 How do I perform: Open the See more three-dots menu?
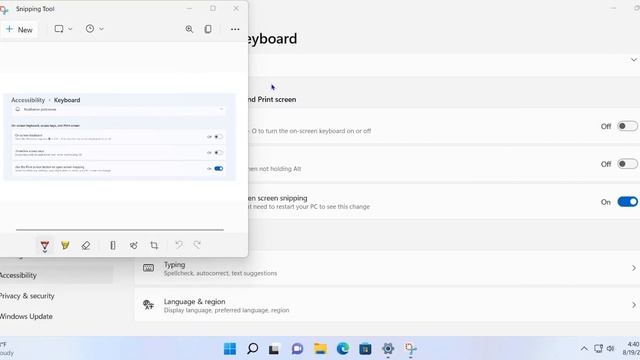(235, 29)
